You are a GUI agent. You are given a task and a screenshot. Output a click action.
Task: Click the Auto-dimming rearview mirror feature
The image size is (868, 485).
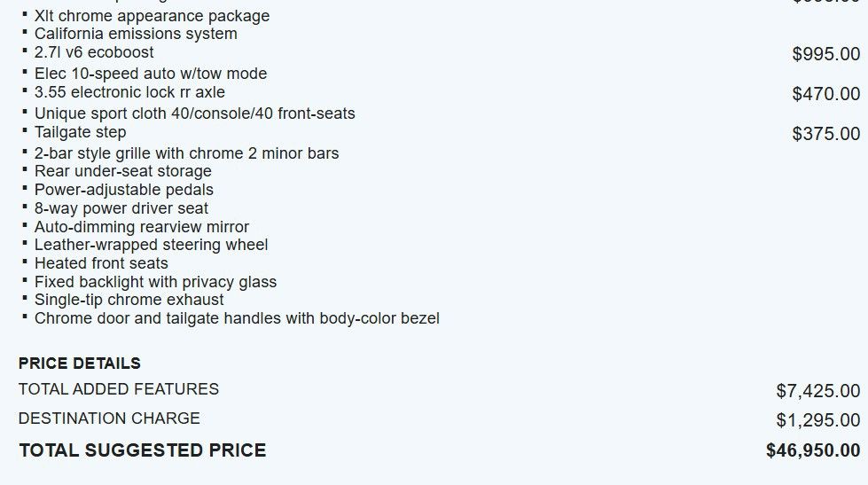click(142, 227)
